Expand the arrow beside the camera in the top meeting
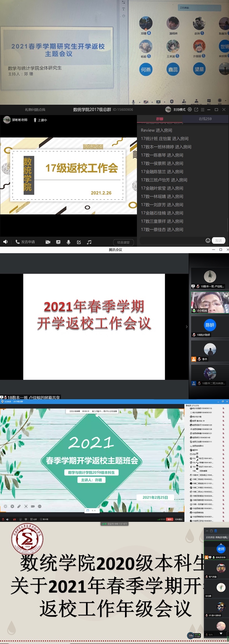The width and height of the screenshot is (229, 644). point(152,102)
